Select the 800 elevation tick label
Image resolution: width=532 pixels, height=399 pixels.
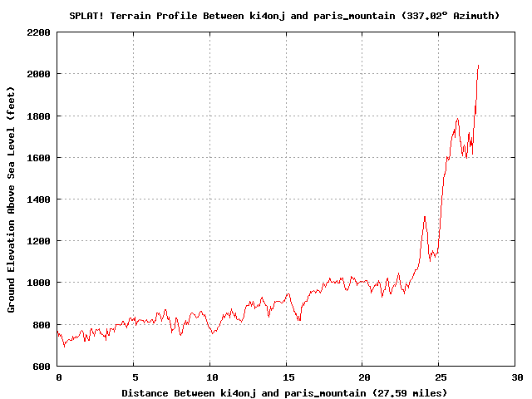[41, 324]
